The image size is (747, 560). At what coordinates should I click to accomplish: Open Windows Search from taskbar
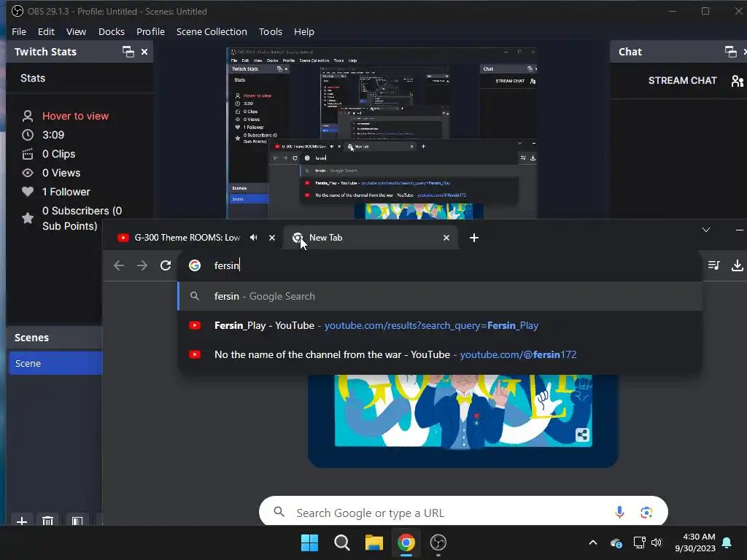(x=341, y=542)
